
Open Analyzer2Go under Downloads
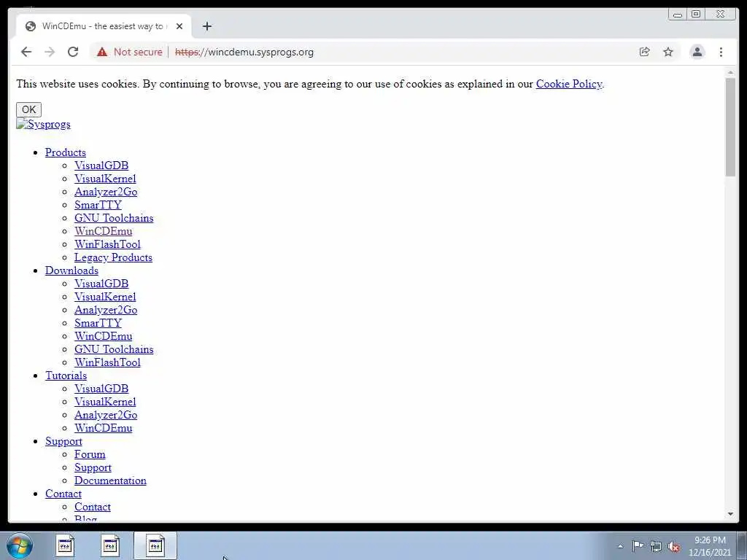(x=106, y=310)
